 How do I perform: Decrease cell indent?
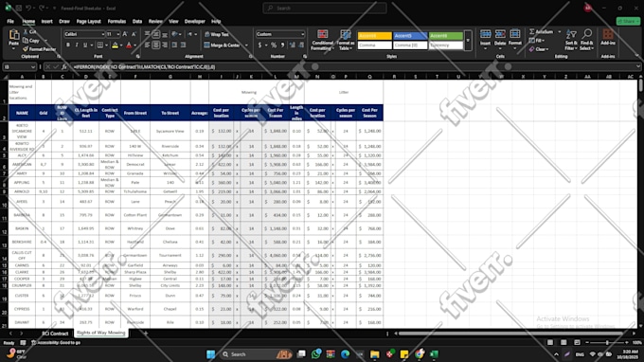pyautogui.click(x=174, y=45)
